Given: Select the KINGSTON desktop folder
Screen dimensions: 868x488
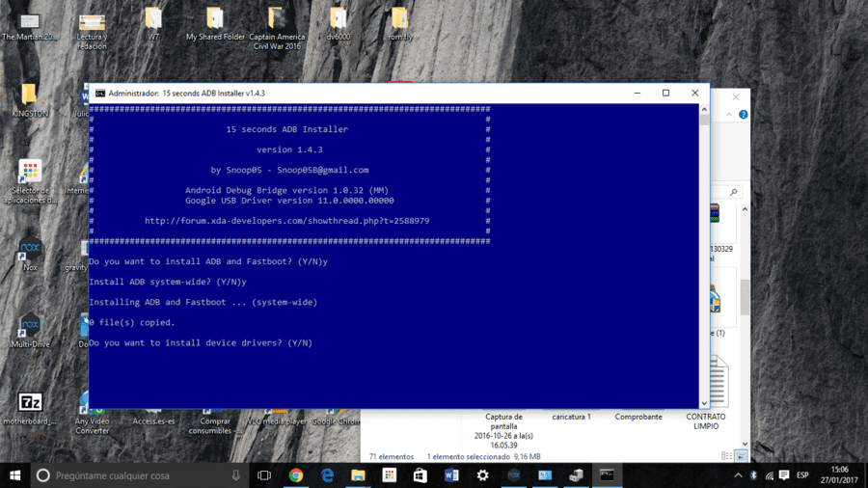Looking at the screenshot, I should pyautogui.click(x=30, y=100).
